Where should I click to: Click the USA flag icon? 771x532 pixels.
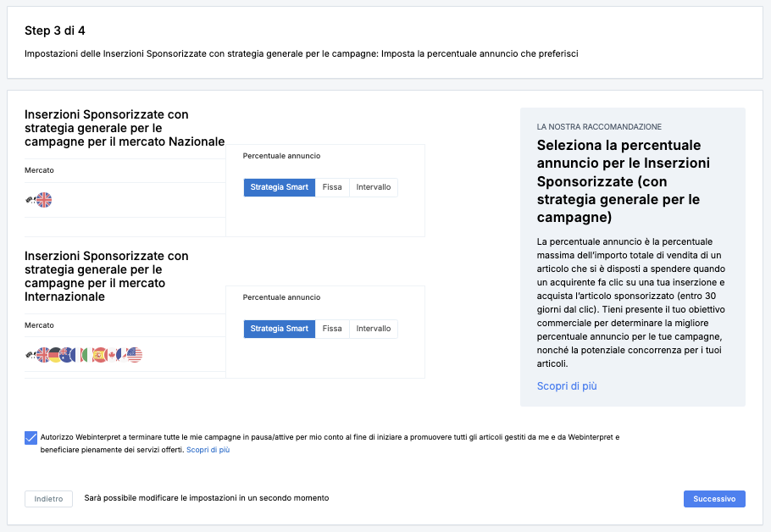pos(134,355)
